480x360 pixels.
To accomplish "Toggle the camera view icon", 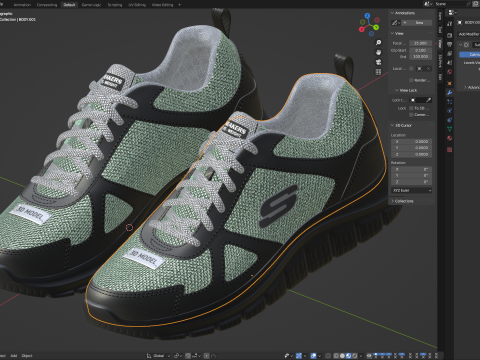I will point(378,62).
